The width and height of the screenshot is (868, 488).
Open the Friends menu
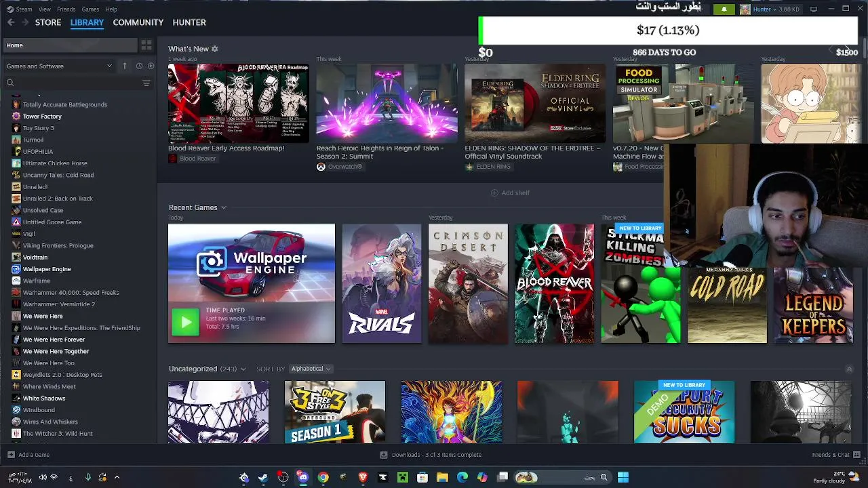point(66,9)
